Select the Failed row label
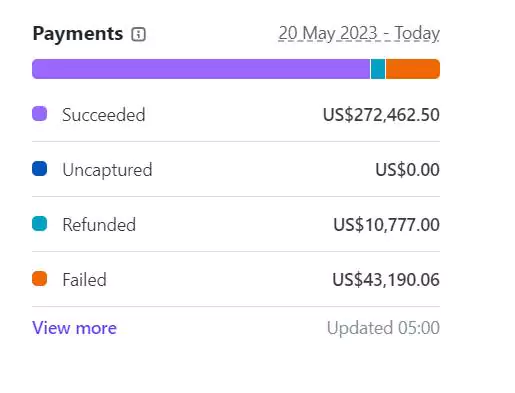Viewport: 515px width, 393px height. pos(84,280)
